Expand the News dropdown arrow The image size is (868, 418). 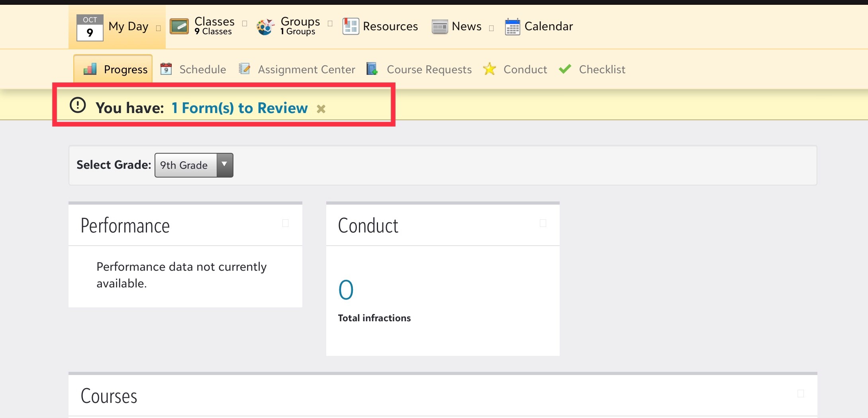491,28
